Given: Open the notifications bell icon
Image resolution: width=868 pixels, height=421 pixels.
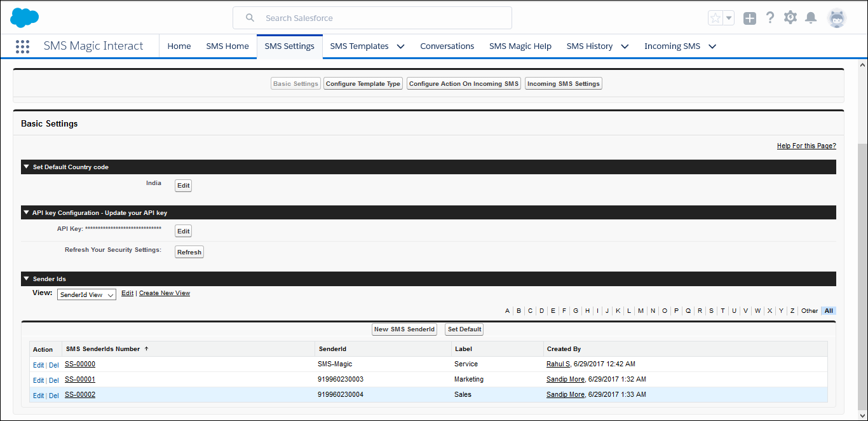Looking at the screenshot, I should tap(811, 18).
